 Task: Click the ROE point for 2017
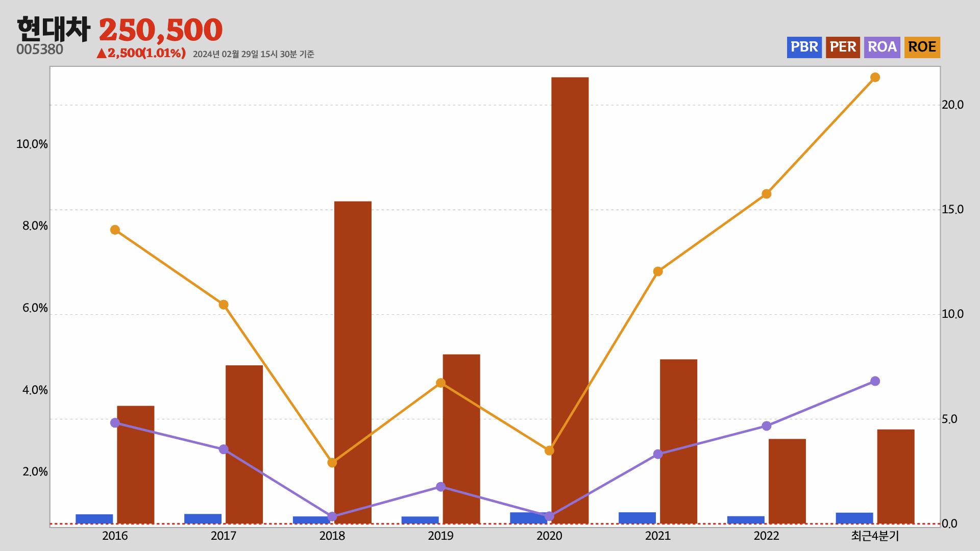(x=224, y=305)
